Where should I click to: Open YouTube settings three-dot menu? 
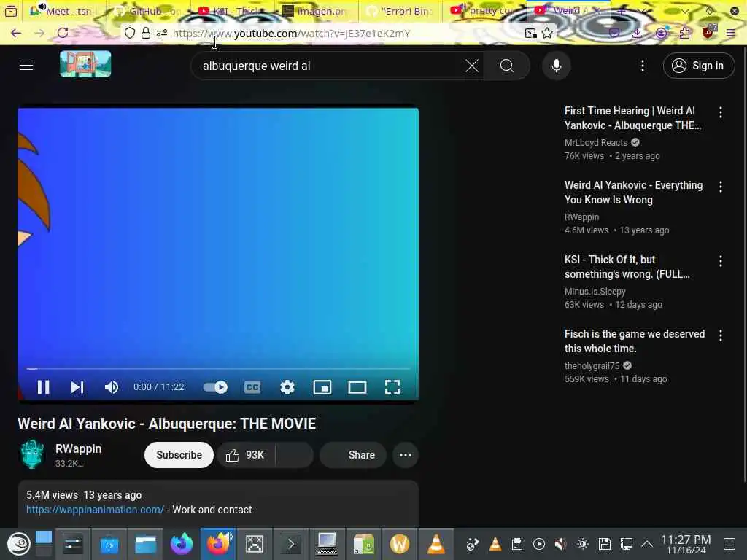[643, 66]
